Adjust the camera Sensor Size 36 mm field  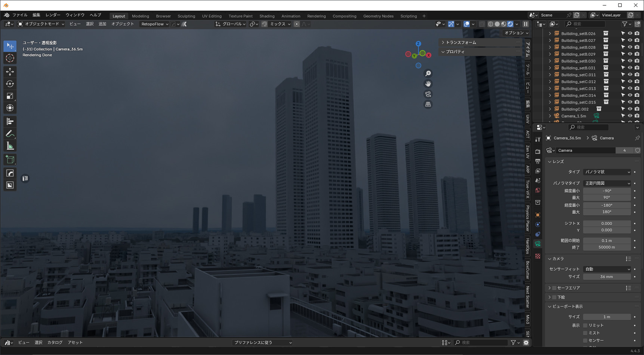(607, 277)
